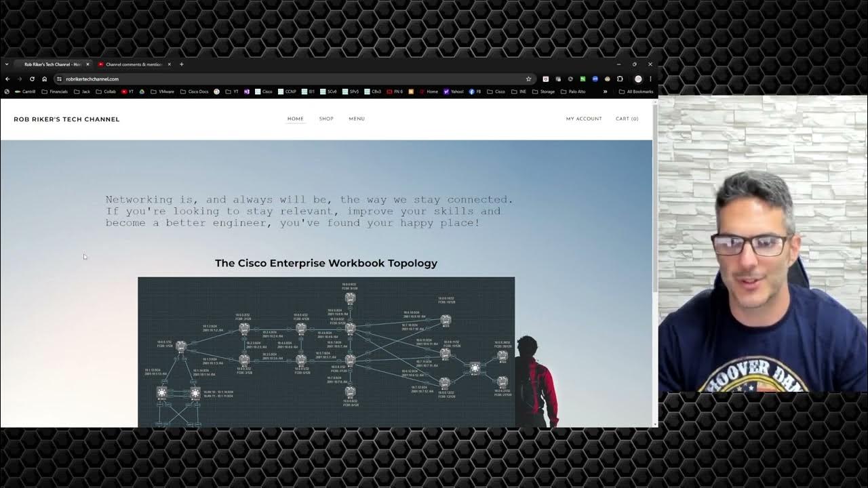Open the SCv6 bookmark
This screenshot has width=868, height=488.
[329, 91]
